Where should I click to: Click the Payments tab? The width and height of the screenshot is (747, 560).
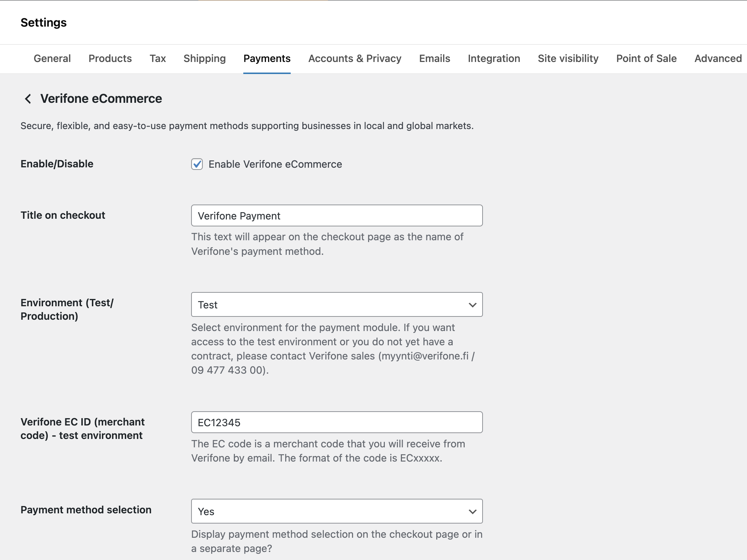click(267, 58)
